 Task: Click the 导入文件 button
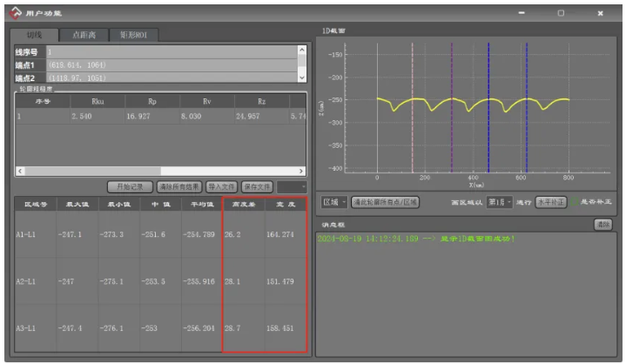point(222,186)
